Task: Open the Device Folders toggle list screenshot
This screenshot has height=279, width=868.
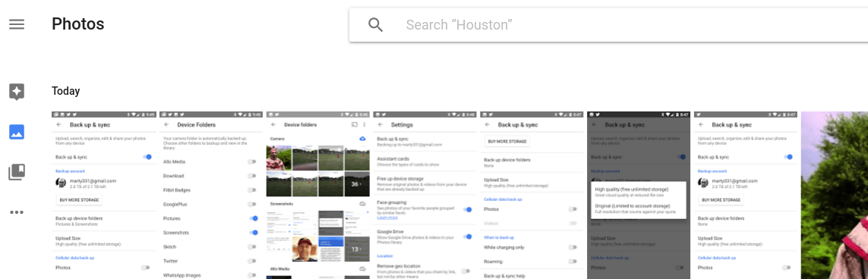Action: [x=211, y=195]
